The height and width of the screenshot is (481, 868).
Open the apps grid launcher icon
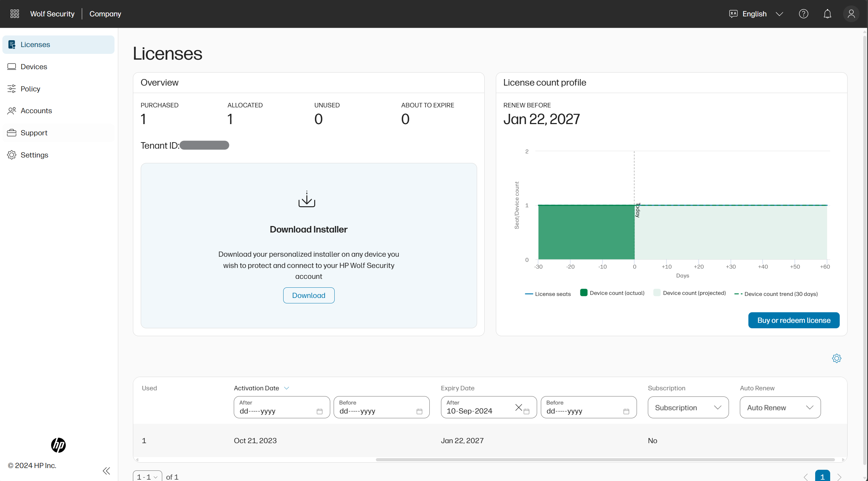15,14
